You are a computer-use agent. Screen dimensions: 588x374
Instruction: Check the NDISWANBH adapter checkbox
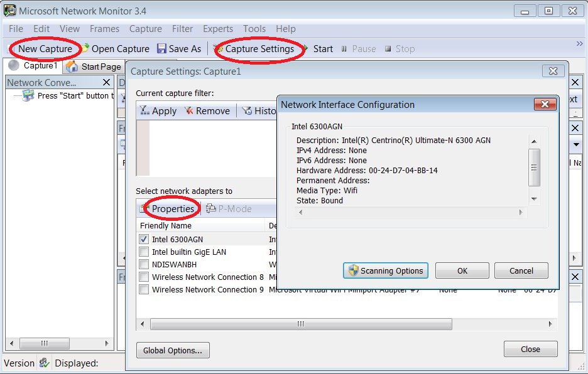(x=144, y=264)
